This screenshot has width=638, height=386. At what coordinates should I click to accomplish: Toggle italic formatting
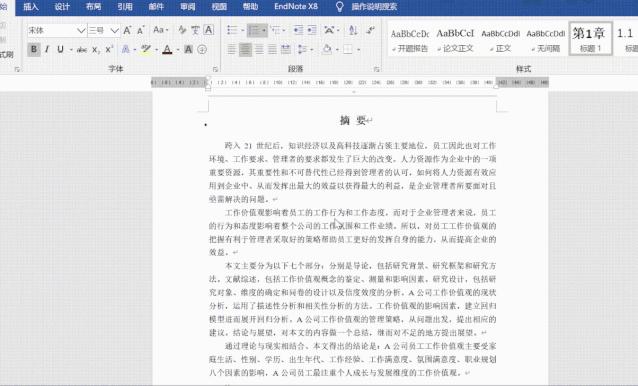tap(47, 50)
